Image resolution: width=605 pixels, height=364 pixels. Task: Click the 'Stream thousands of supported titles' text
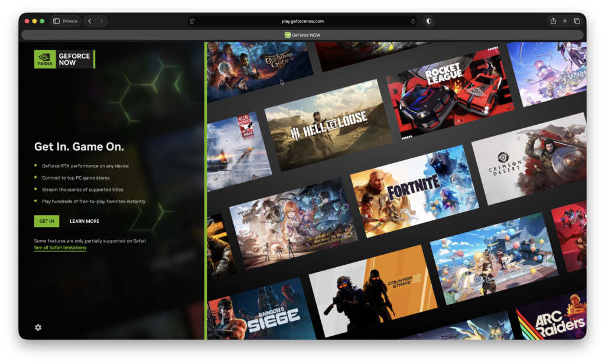[83, 190]
